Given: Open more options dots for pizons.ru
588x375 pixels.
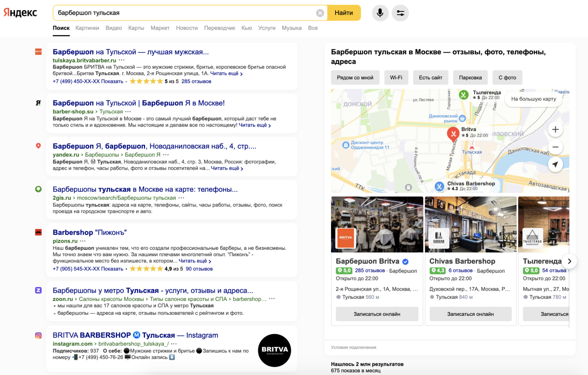Looking at the screenshot, I should (83, 241).
